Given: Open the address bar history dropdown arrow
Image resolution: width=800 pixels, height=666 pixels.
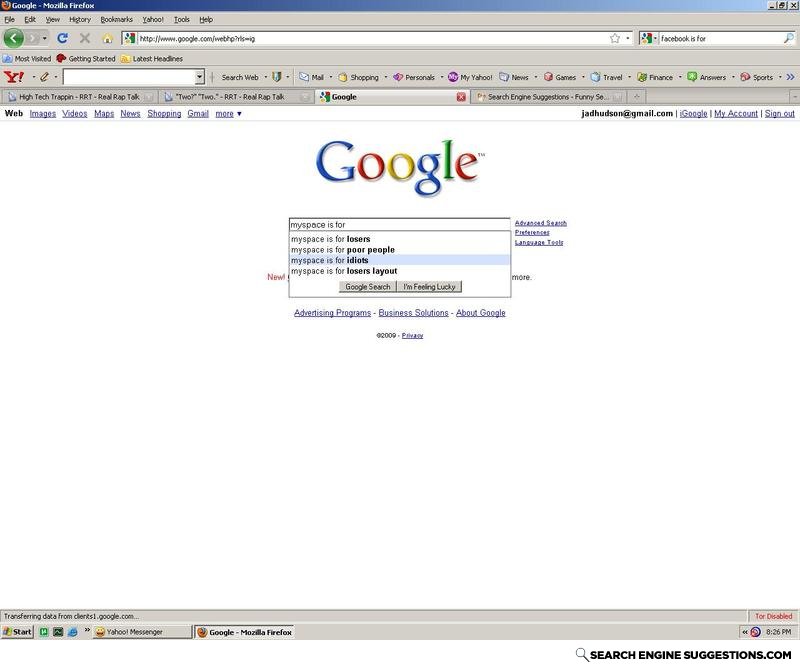Looking at the screenshot, I should click(628, 38).
